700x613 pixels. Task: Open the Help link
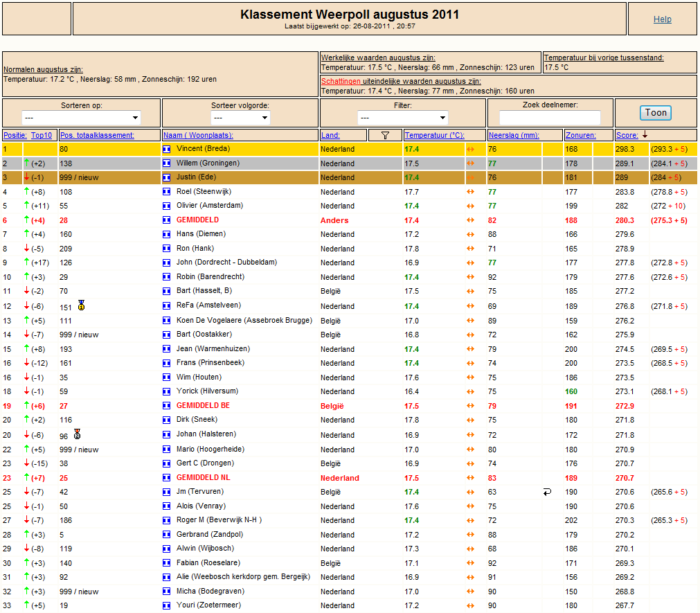click(x=663, y=19)
